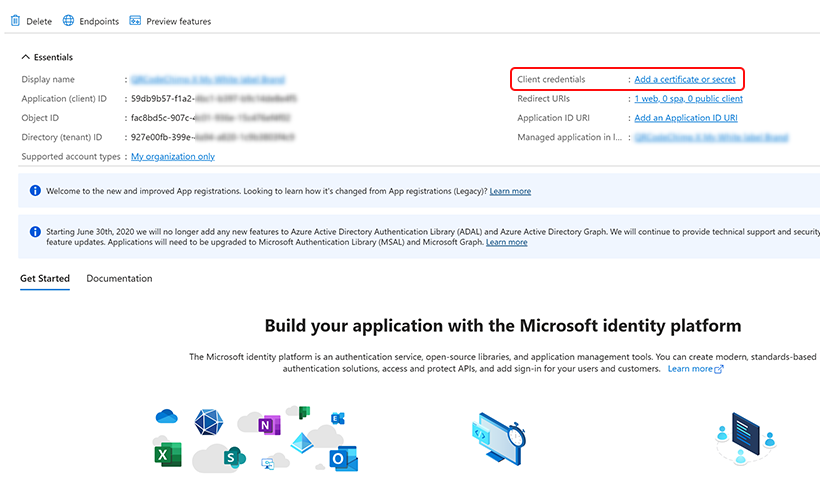Click the Outlook icon in illustration
Screen dimensions: 820x480
(x=343, y=459)
